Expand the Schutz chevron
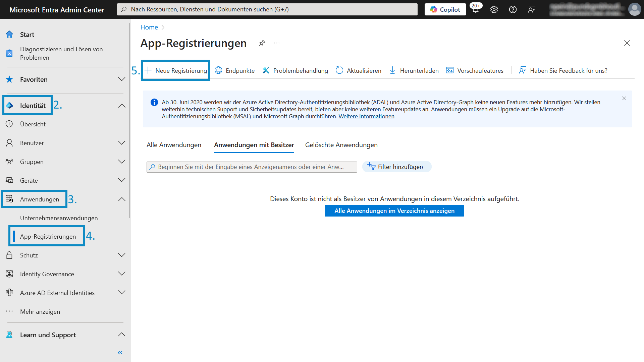Screen dimensions: 644x362 [122, 255]
